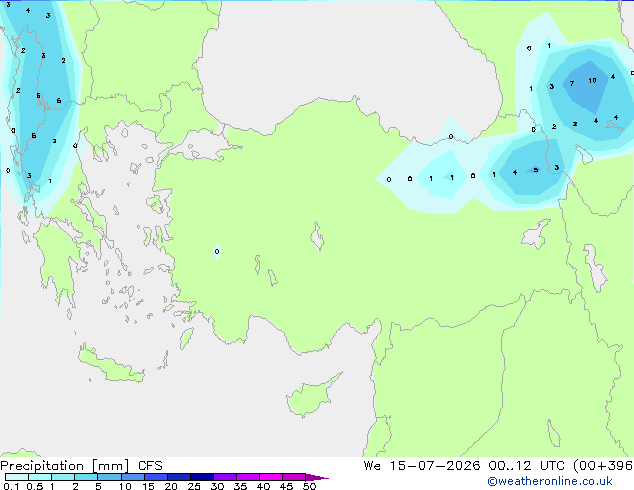Select the 2–5 mm legend color swatch
The image size is (634, 490).
coord(86,477)
